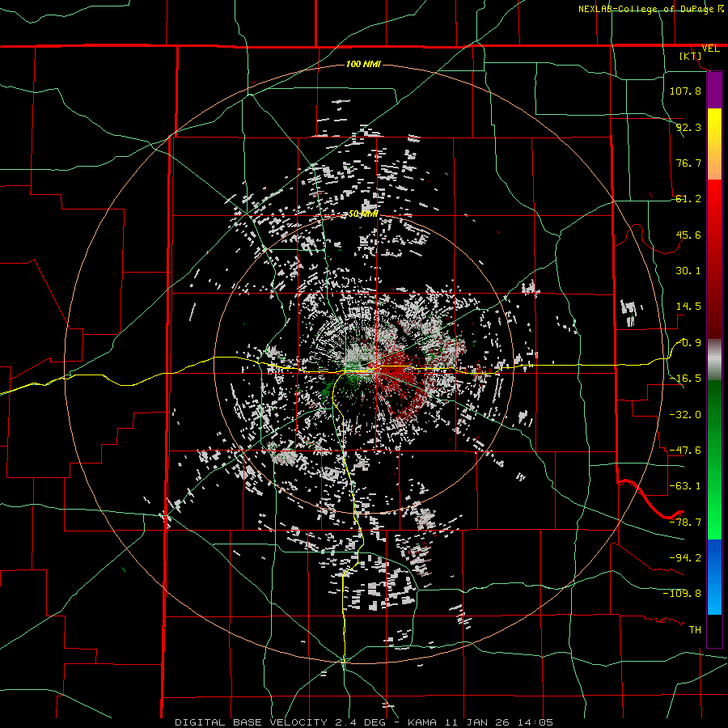728x728 pixels.
Task: Pick the purple segment of velocity color bar
Action: point(714,91)
